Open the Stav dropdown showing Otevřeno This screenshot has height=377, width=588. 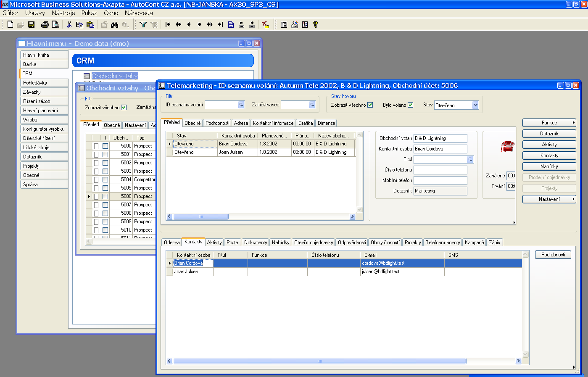(x=475, y=105)
